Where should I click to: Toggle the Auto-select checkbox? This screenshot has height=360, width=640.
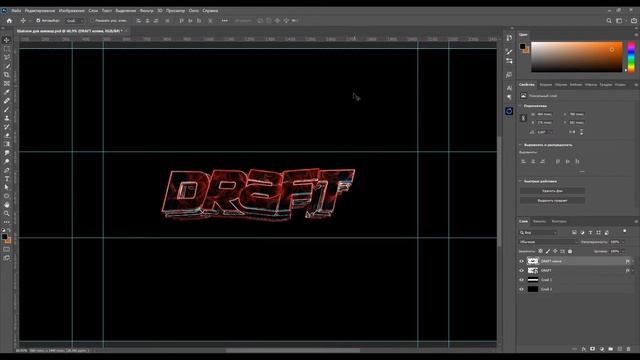click(38, 20)
